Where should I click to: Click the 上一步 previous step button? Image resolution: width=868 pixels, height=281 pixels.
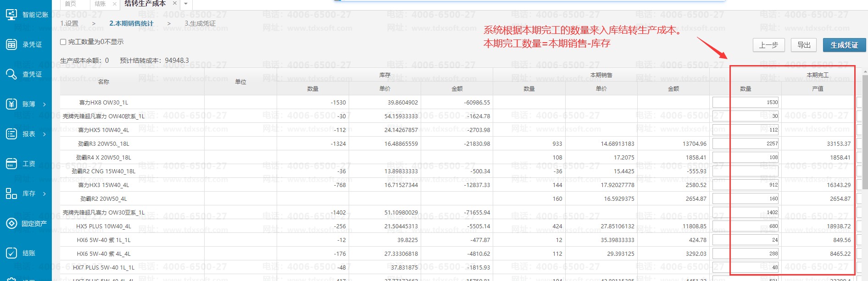768,45
